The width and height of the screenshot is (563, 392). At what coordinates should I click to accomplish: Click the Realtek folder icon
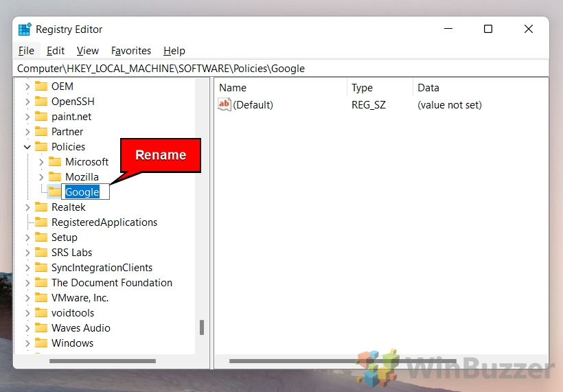(41, 207)
